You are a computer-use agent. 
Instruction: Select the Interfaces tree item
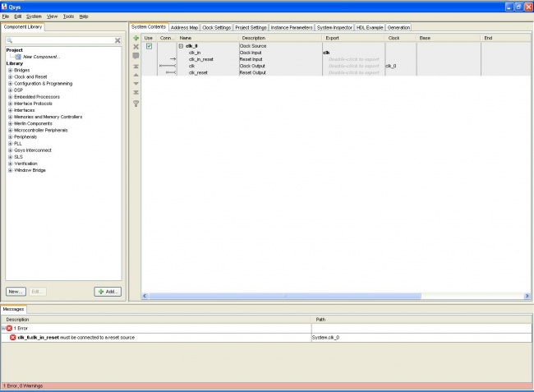[x=24, y=110]
